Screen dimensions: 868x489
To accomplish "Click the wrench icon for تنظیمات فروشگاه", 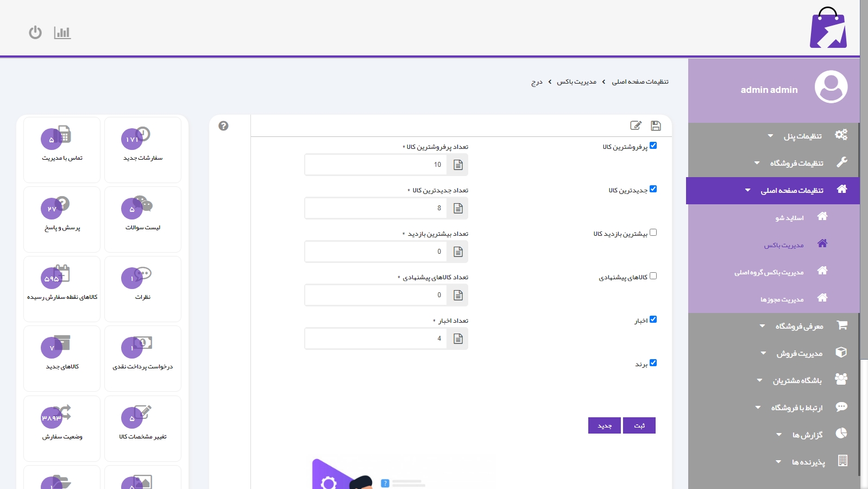I will click(842, 162).
